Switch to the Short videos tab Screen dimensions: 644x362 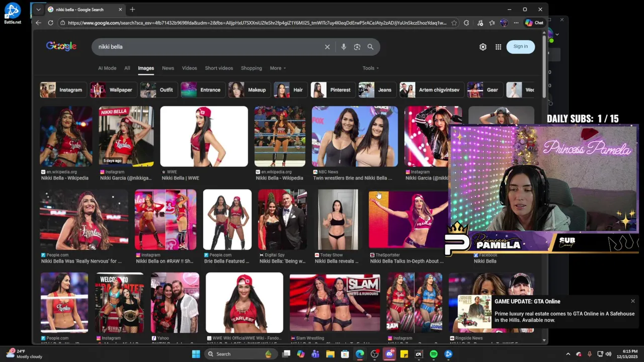tap(219, 68)
